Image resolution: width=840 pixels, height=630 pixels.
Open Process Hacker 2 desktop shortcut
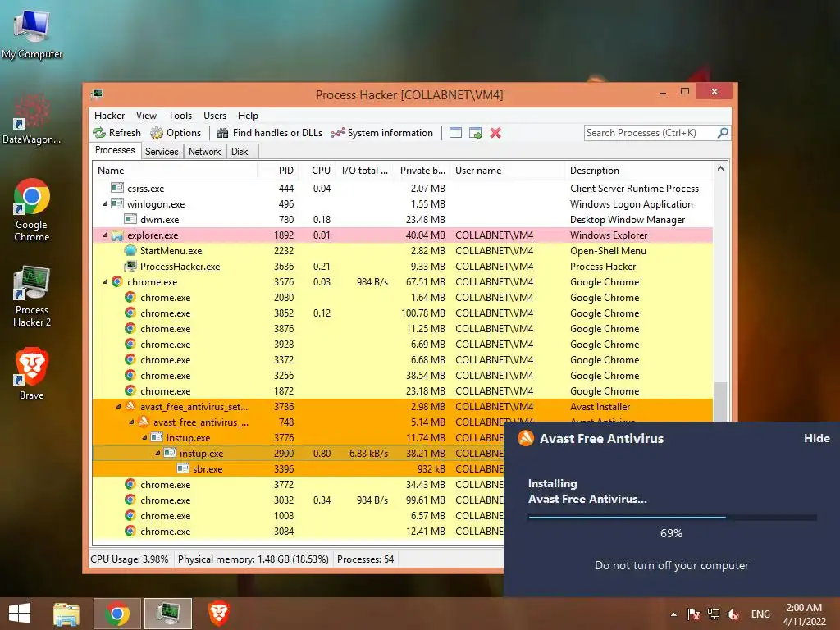click(x=32, y=295)
